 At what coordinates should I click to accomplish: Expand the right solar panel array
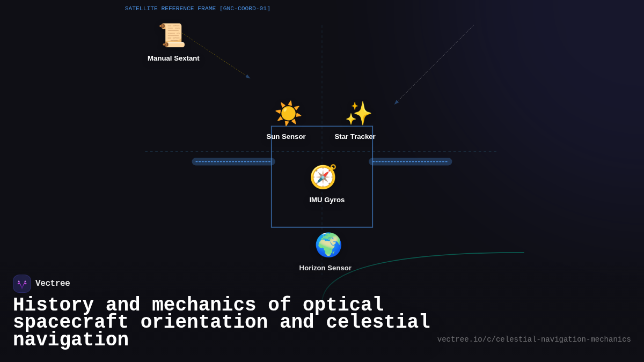click(x=411, y=161)
